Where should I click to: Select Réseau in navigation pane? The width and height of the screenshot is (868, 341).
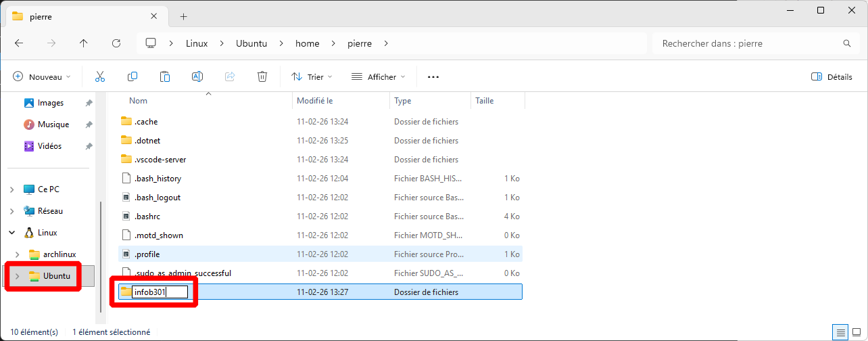coord(51,211)
